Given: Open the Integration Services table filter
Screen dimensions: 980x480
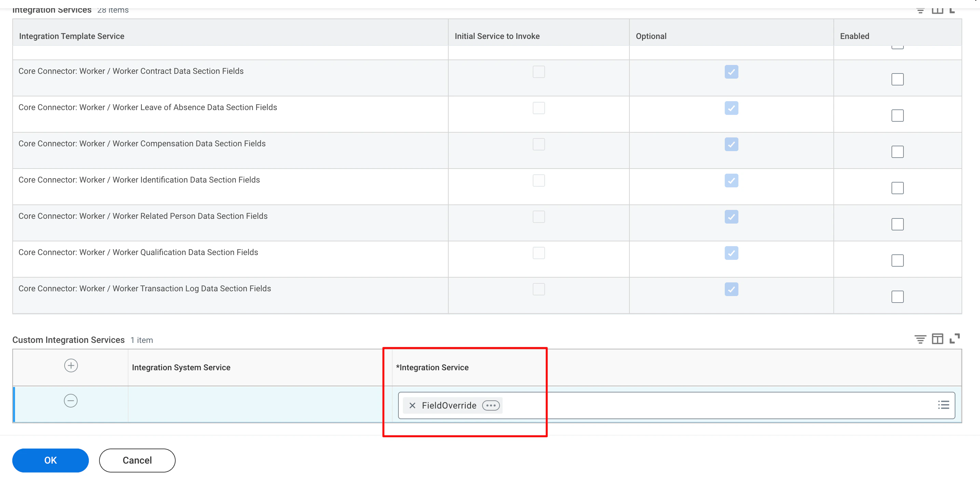Looking at the screenshot, I should coord(920,10).
